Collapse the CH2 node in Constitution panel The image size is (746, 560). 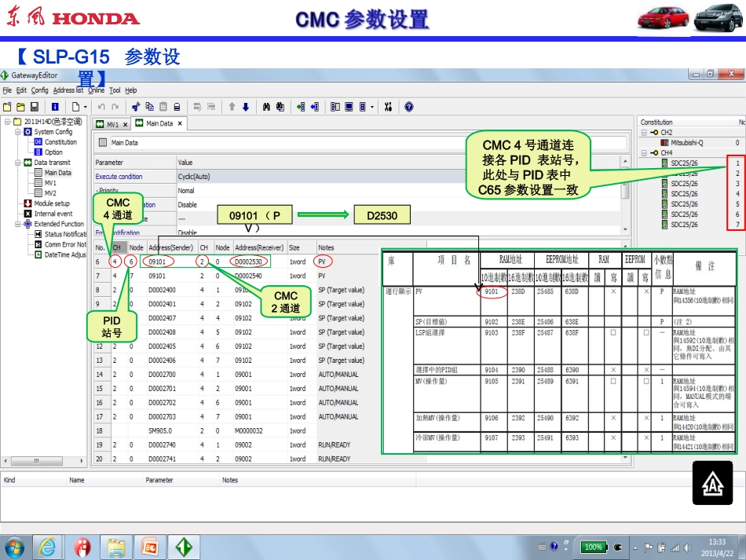tap(644, 132)
